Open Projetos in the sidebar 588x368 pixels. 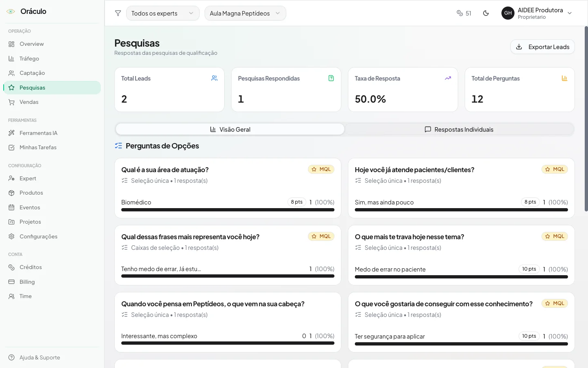[x=52, y=222]
